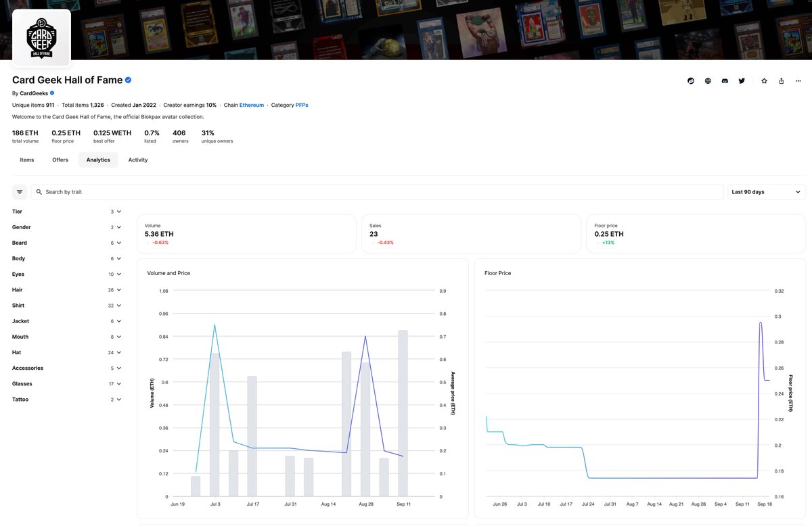
Task: Click the +13% floor price change
Action: click(608, 243)
